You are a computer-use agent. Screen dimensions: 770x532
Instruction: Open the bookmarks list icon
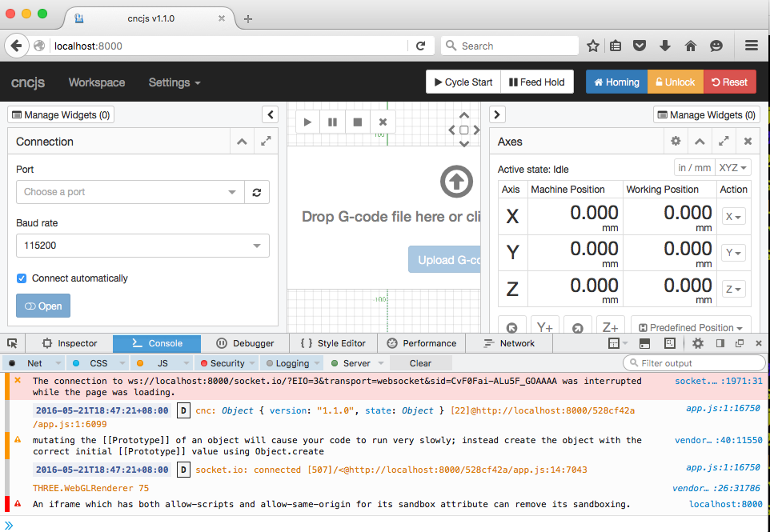point(616,46)
